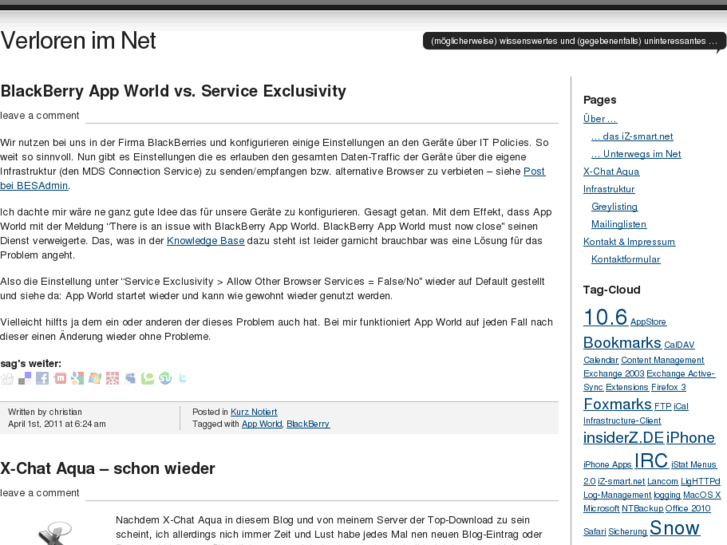Screen dimensions: 727x545
Task: Select the 'iCal' tag
Action: [681, 406]
